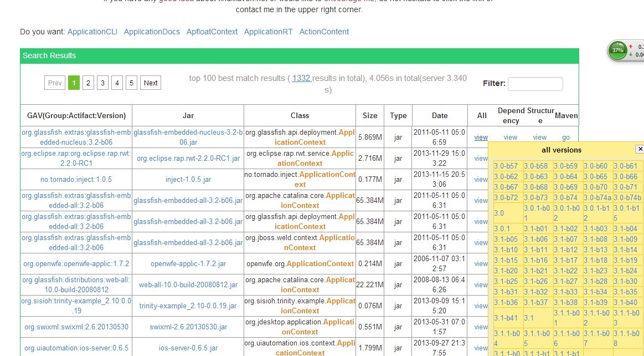The image size is (644, 356).
Task: Click Maven go link in first row
Action: click(566, 138)
